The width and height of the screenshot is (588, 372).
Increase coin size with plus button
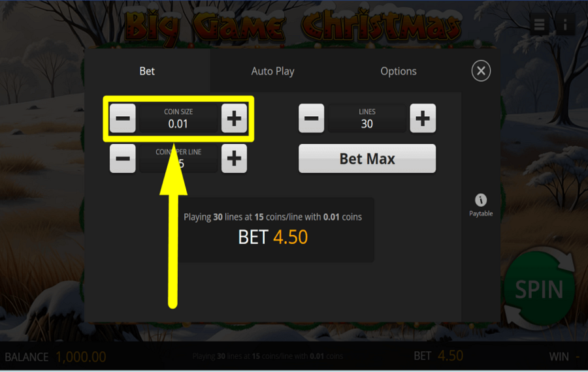pos(234,118)
